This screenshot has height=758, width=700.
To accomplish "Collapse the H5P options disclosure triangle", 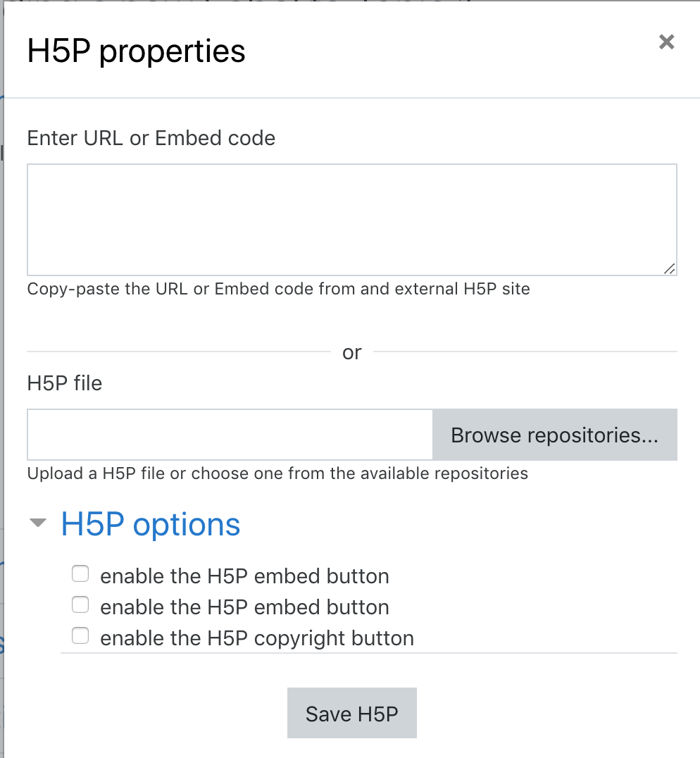I will [38, 523].
